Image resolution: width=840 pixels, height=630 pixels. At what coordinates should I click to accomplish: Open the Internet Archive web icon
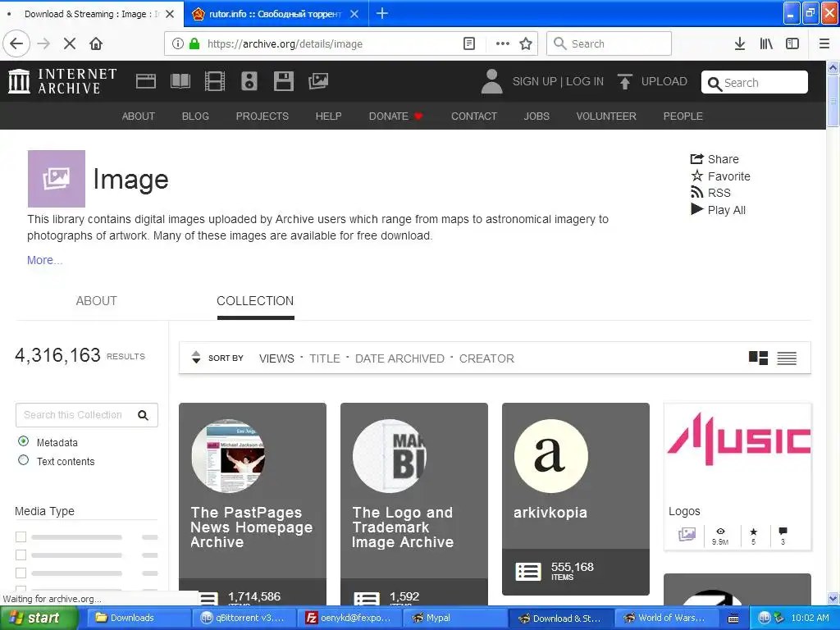pos(146,81)
